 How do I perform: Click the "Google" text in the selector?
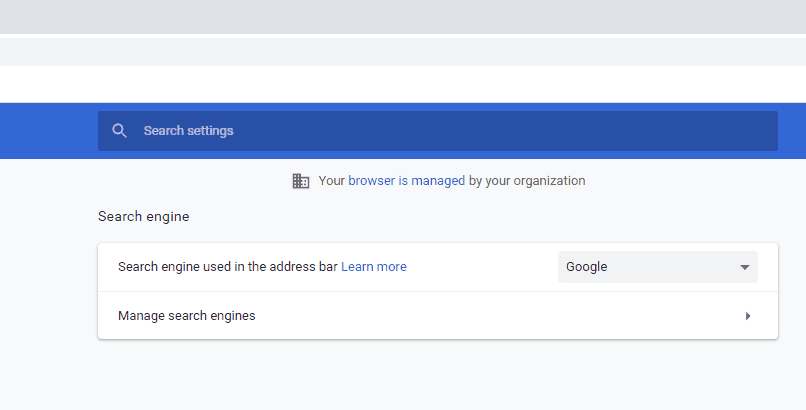[x=587, y=267]
